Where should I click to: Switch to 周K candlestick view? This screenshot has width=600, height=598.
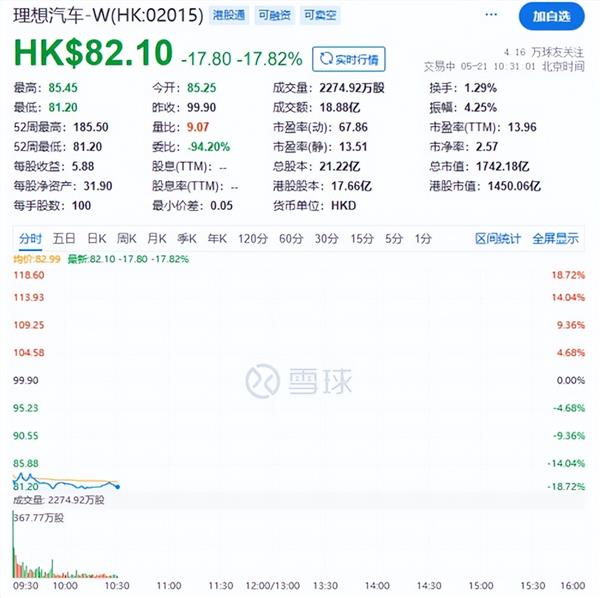[126, 238]
